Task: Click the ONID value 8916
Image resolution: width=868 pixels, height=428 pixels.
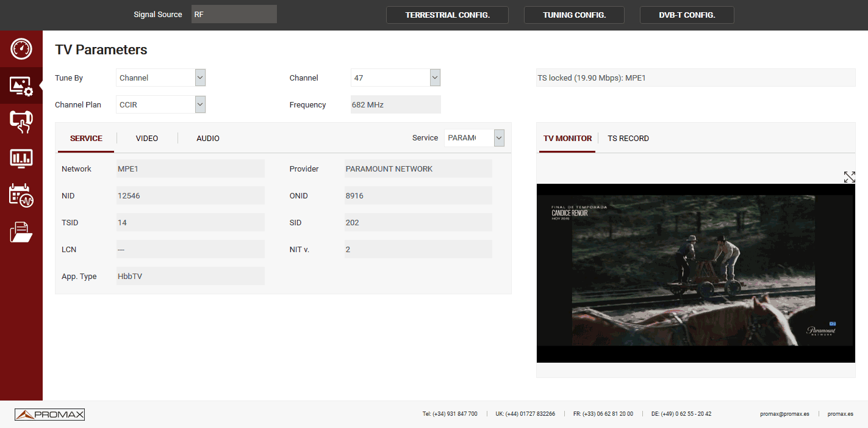Action: coord(418,195)
